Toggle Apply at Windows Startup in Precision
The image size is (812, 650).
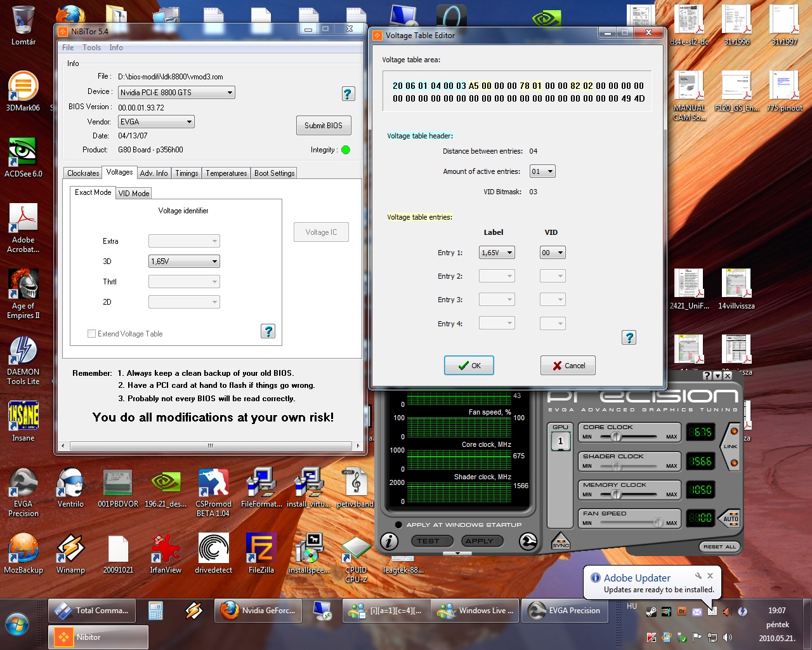(x=398, y=525)
